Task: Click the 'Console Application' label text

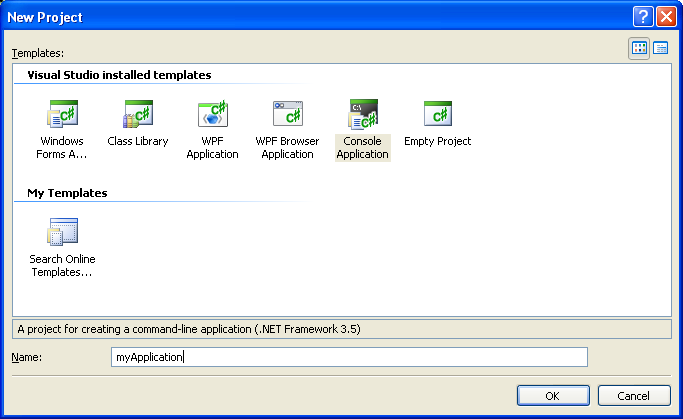Action: pos(362,148)
